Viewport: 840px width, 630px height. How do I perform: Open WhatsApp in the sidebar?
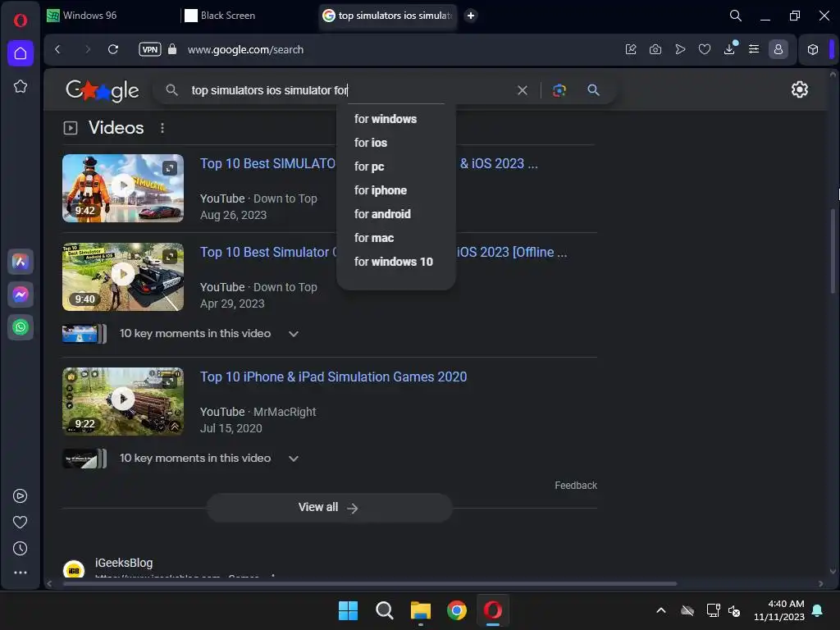(x=21, y=327)
